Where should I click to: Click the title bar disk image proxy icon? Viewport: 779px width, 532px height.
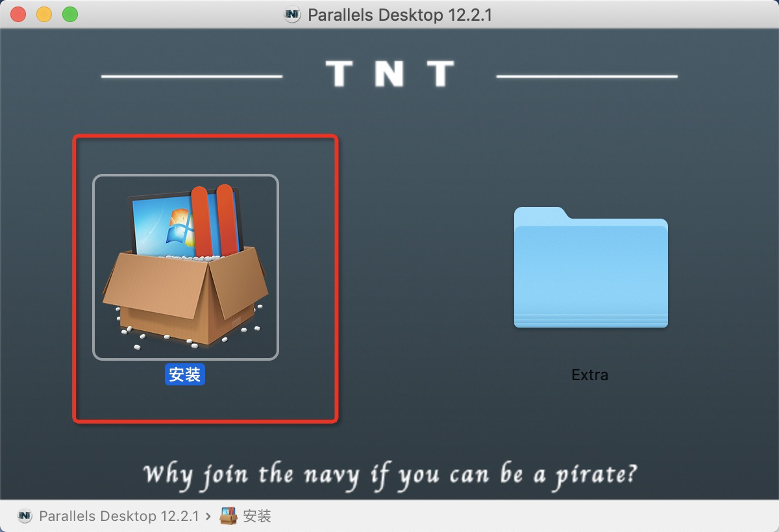[293, 14]
